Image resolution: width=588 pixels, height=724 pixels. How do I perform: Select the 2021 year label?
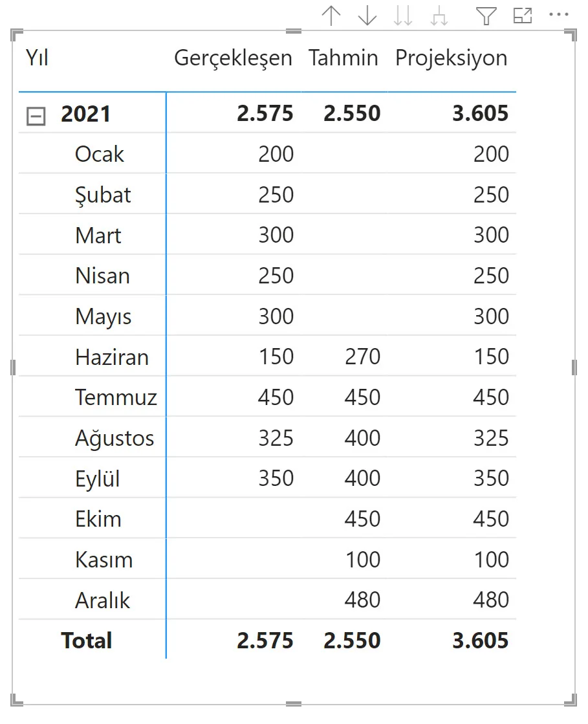(85, 115)
